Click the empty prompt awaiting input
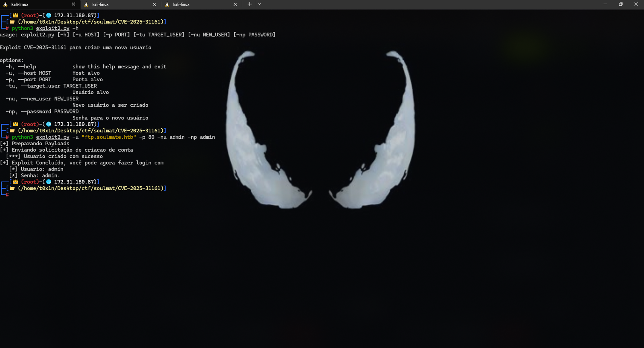 8,195
